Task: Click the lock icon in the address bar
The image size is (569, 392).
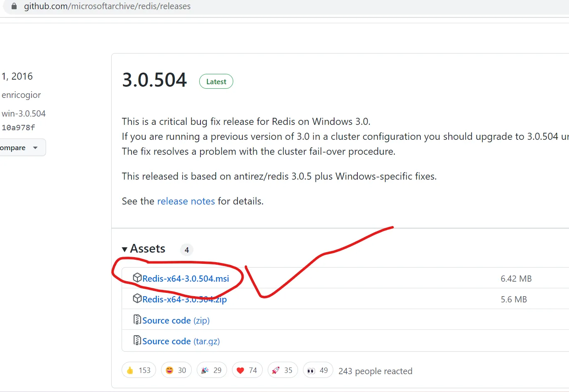Action: click(14, 6)
